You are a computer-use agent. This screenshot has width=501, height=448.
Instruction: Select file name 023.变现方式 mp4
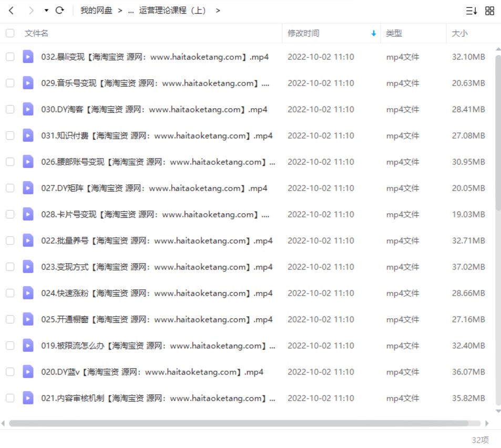pyautogui.click(x=157, y=267)
